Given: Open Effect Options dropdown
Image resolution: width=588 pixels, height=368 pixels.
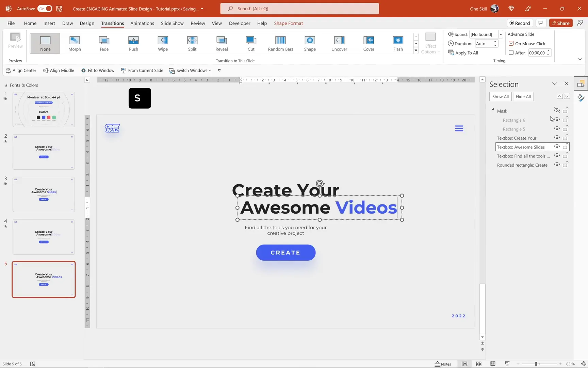Looking at the screenshot, I should pyautogui.click(x=430, y=43).
